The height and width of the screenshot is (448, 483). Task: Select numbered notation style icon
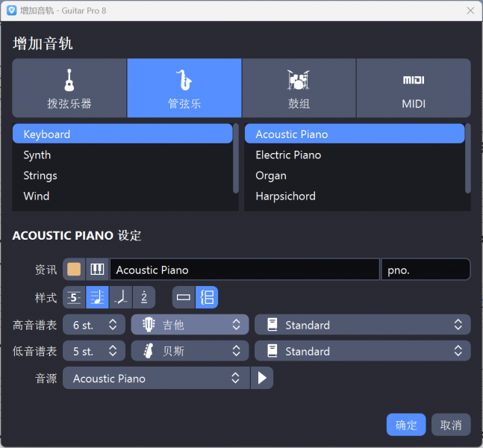point(143,297)
